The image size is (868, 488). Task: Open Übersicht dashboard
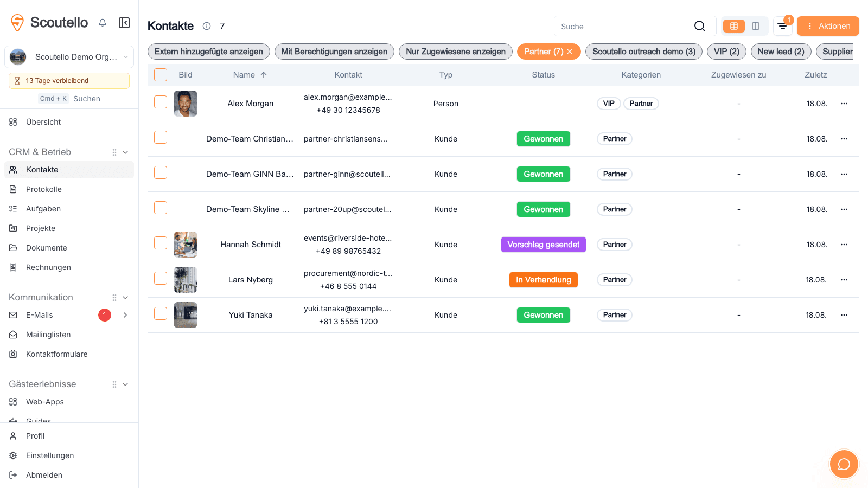[69, 122]
